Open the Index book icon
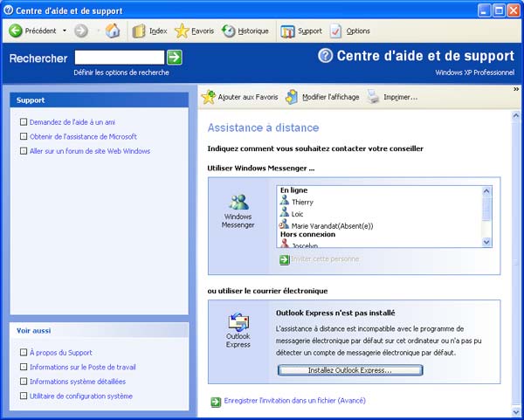 [139, 31]
